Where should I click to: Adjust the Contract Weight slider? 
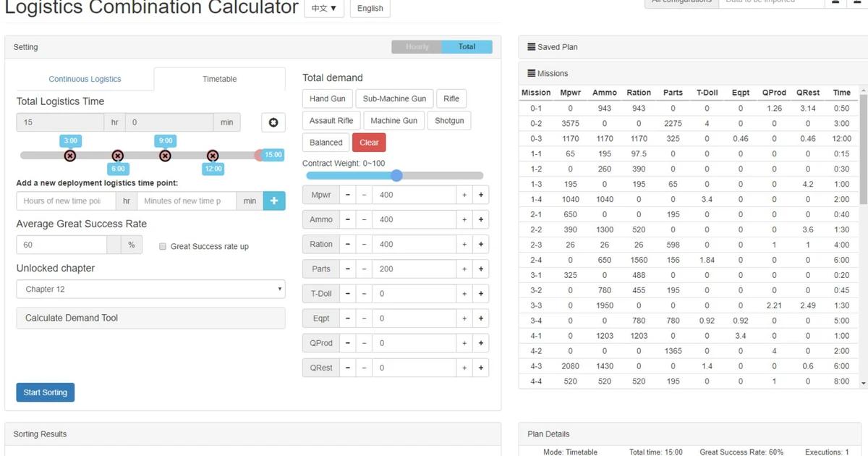click(x=396, y=175)
